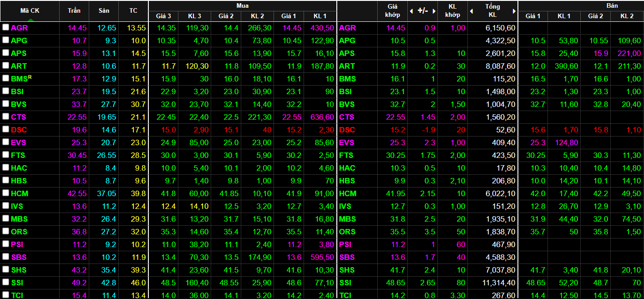Tick the checkbox for AGR stock
This screenshot has width=644, height=299.
pyautogui.click(x=5, y=27)
